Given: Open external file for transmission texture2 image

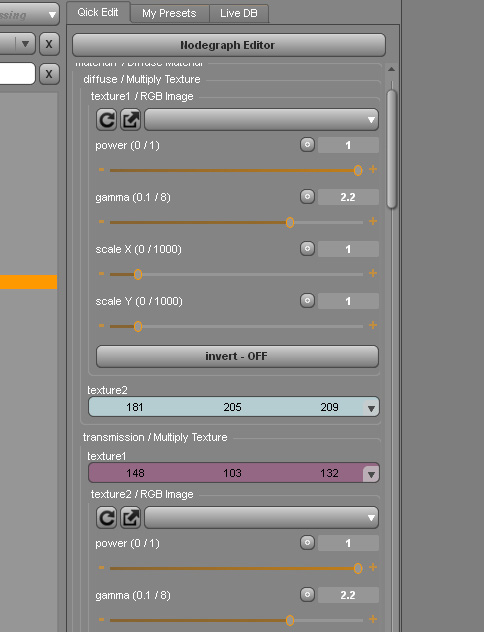Looking at the screenshot, I should point(131,518).
